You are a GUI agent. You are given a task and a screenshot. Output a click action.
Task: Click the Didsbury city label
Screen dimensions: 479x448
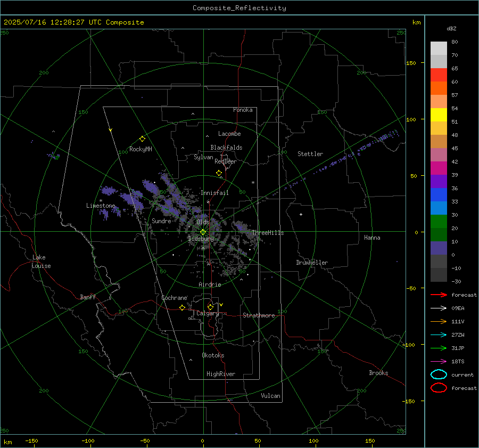pyautogui.click(x=201, y=239)
